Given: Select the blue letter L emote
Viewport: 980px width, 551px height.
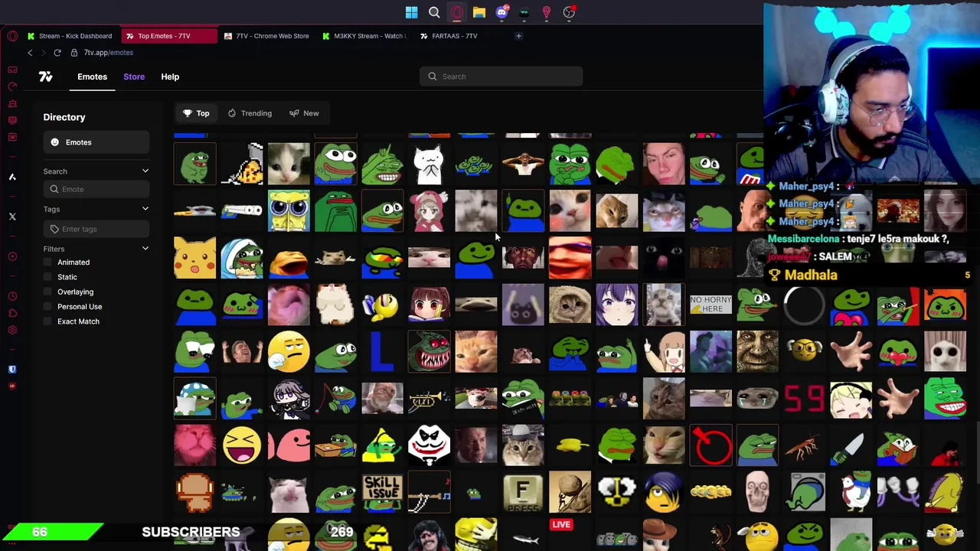Looking at the screenshot, I should click(382, 351).
